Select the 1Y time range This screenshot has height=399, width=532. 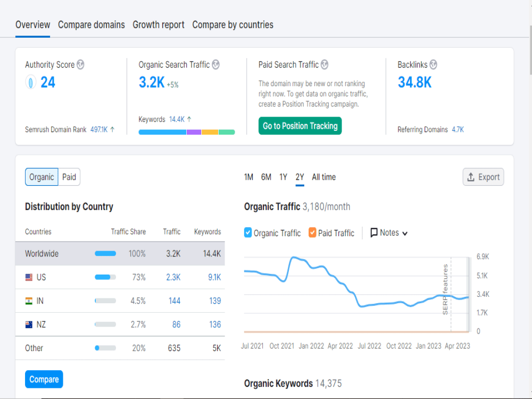pyautogui.click(x=284, y=177)
